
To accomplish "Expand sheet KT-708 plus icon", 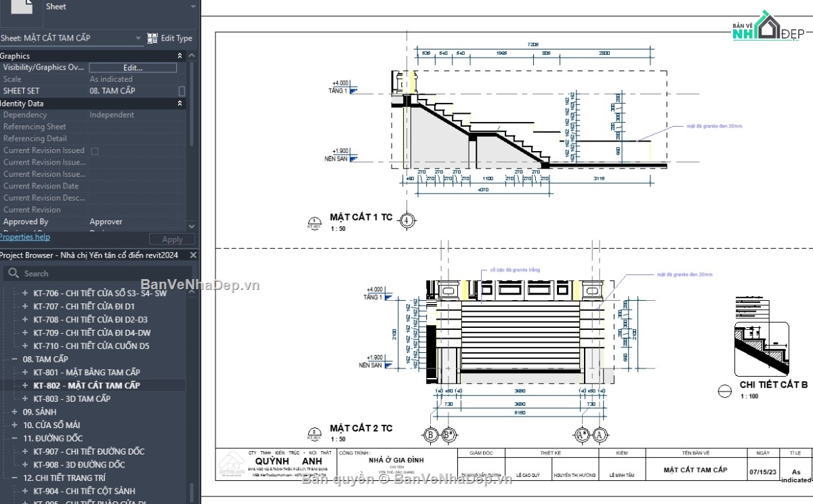I will [x=25, y=320].
